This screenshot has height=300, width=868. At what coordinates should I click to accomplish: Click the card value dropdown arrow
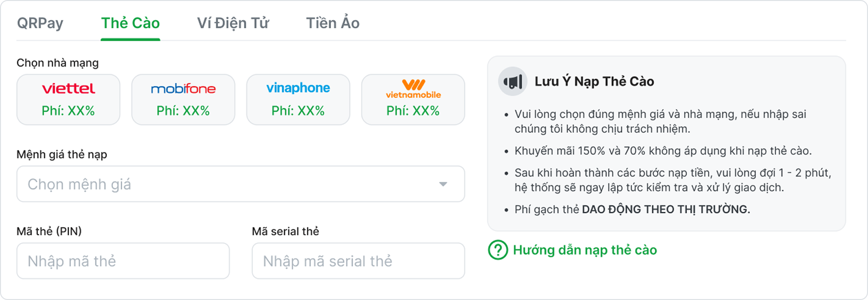coord(443,184)
